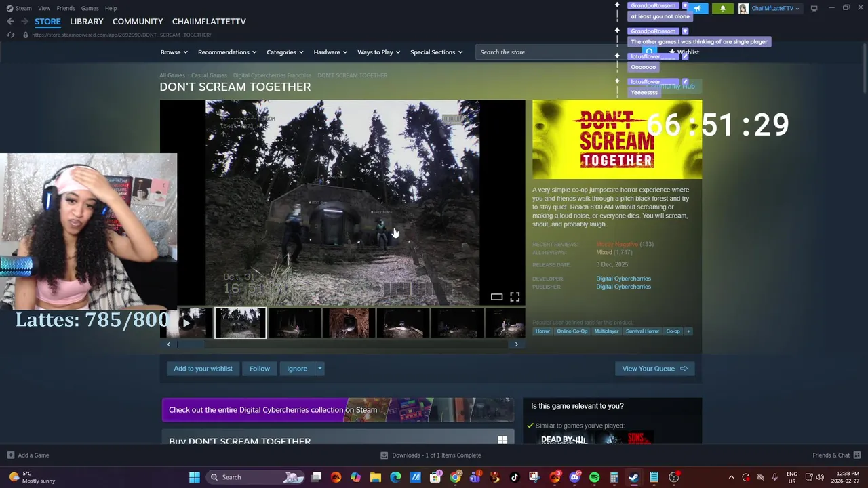Click the Add a Game plus icon

point(10,455)
